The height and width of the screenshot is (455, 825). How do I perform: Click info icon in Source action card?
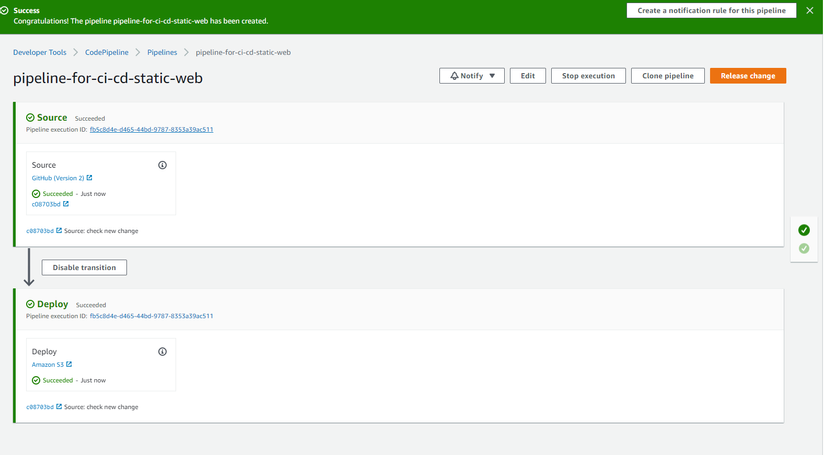(x=163, y=165)
